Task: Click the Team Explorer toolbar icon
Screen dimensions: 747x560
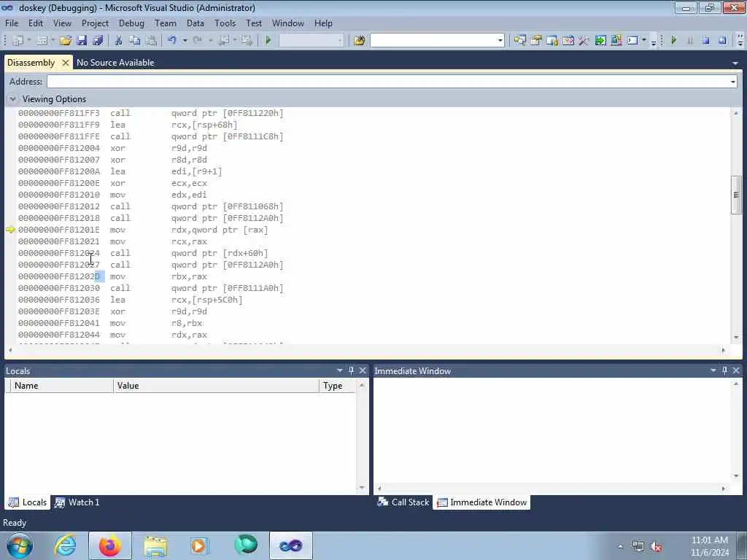Action: click(552, 41)
